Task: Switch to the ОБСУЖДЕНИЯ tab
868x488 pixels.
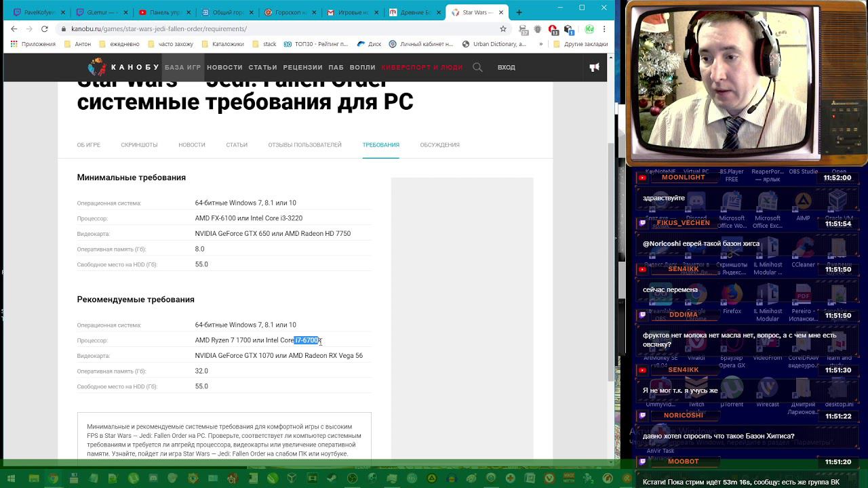Action: point(439,145)
